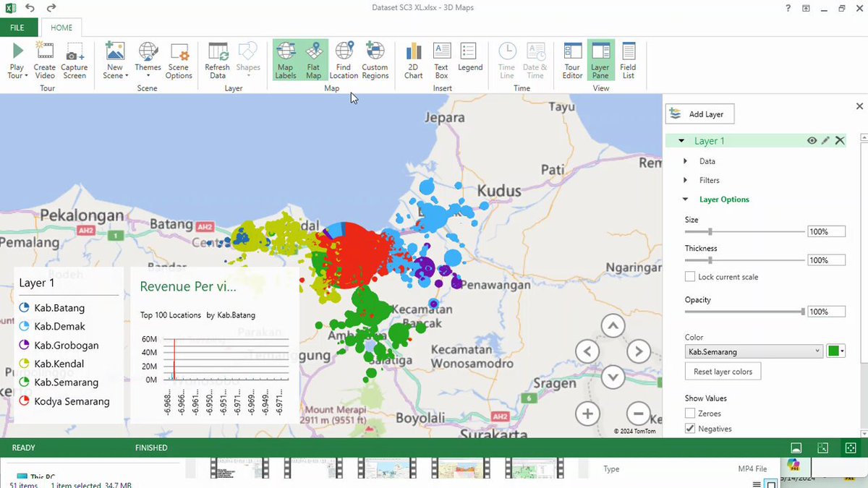This screenshot has width=868, height=488.
Task: Rename Layer 1 with pencil icon
Action: tap(826, 141)
